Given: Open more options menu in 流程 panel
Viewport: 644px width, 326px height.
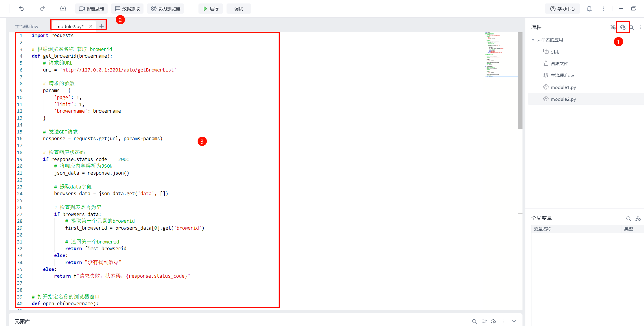Looking at the screenshot, I should click(x=640, y=27).
